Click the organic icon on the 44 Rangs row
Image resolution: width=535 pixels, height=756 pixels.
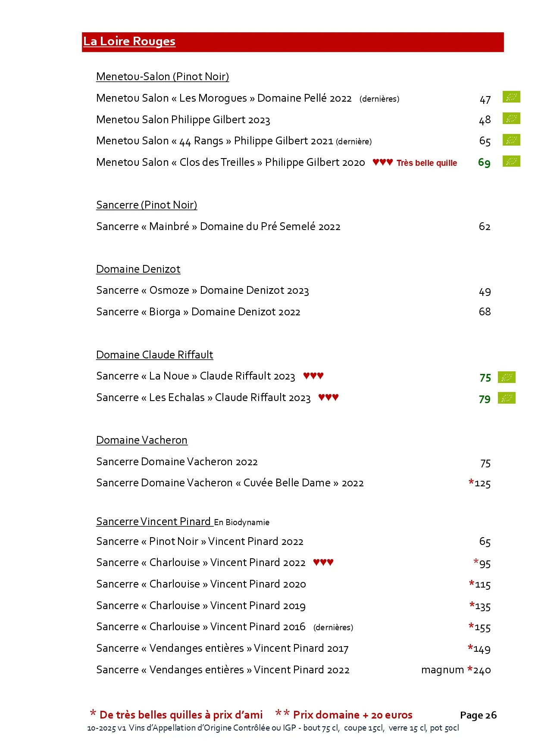[x=511, y=140]
